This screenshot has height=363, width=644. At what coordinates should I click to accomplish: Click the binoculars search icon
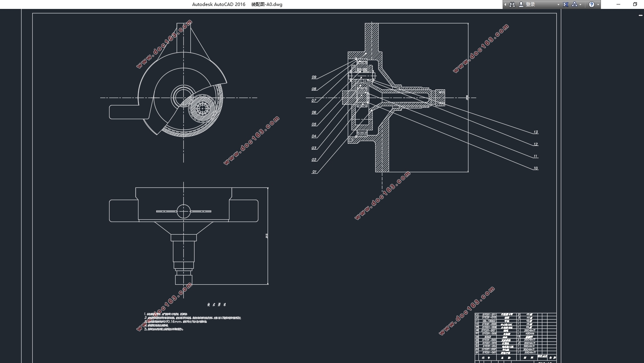(x=512, y=4)
